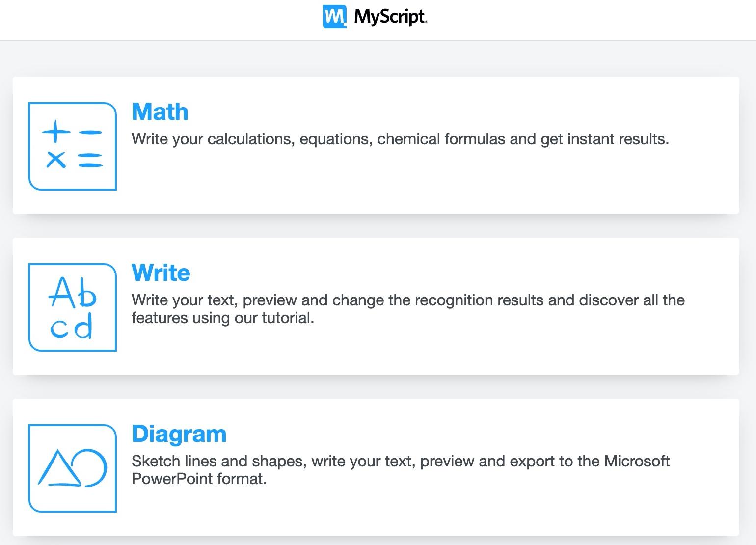Image resolution: width=756 pixels, height=545 pixels.
Task: Click the plus sign in Math icon
Action: tap(56, 132)
